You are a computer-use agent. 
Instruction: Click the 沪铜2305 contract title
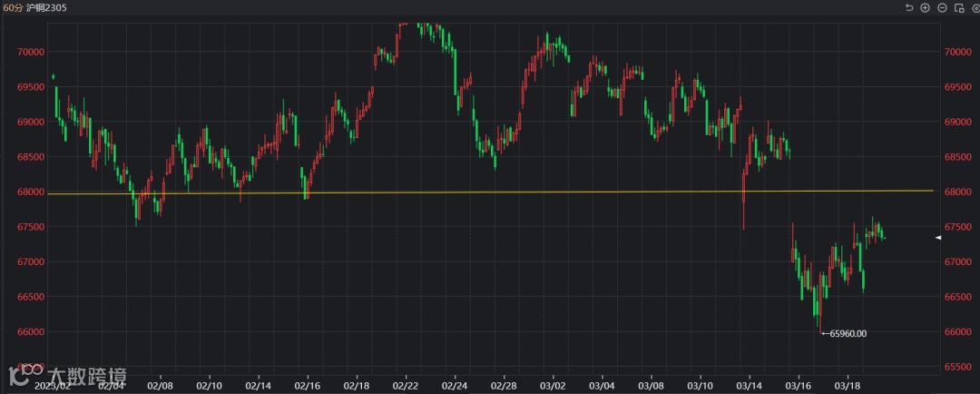(x=47, y=8)
